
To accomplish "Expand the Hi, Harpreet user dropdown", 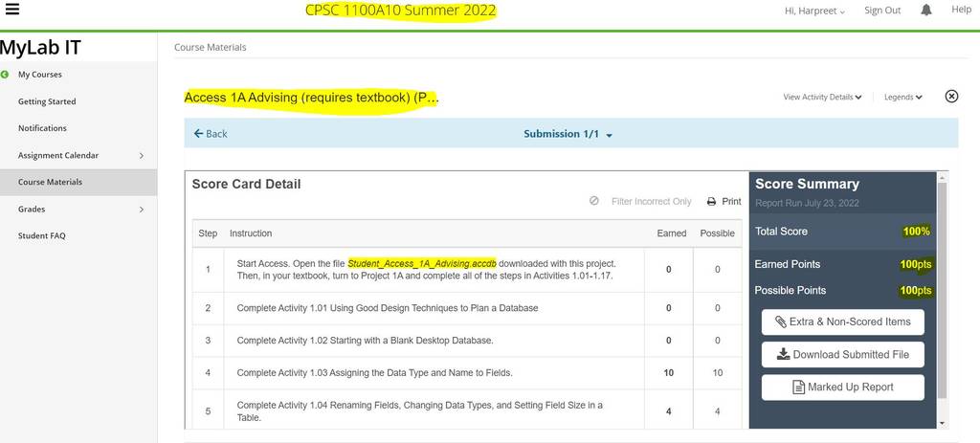I will [x=815, y=11].
